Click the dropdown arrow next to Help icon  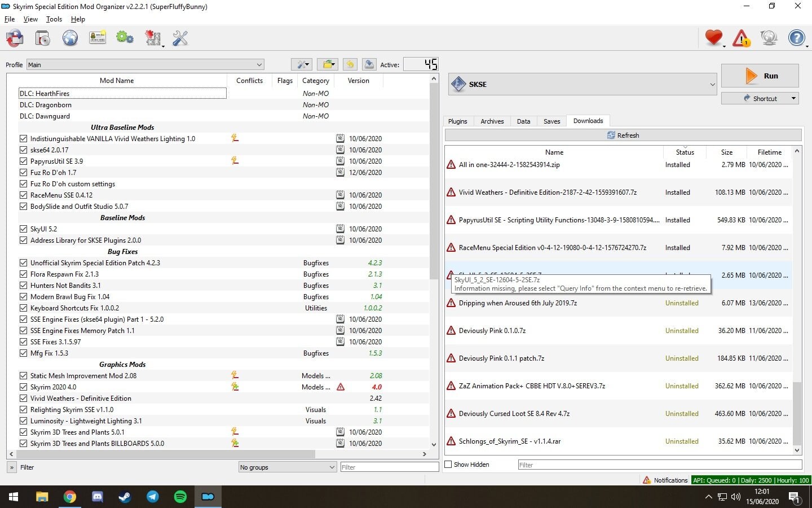807,46
